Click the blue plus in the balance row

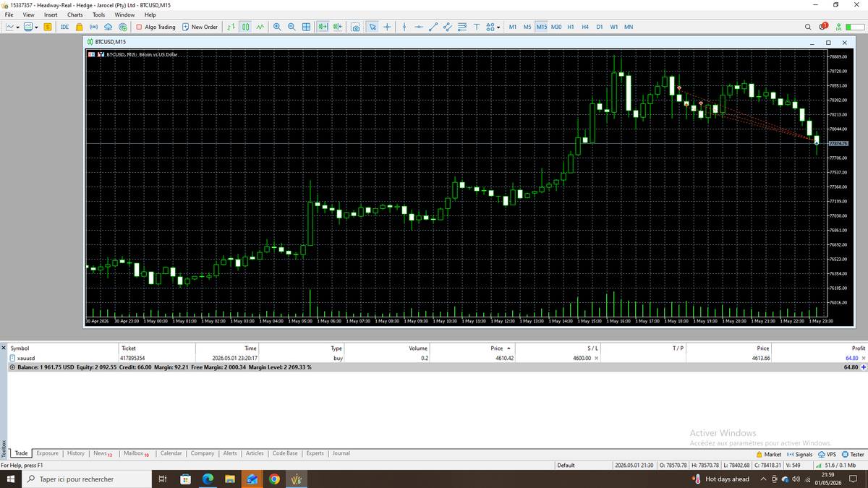864,367
